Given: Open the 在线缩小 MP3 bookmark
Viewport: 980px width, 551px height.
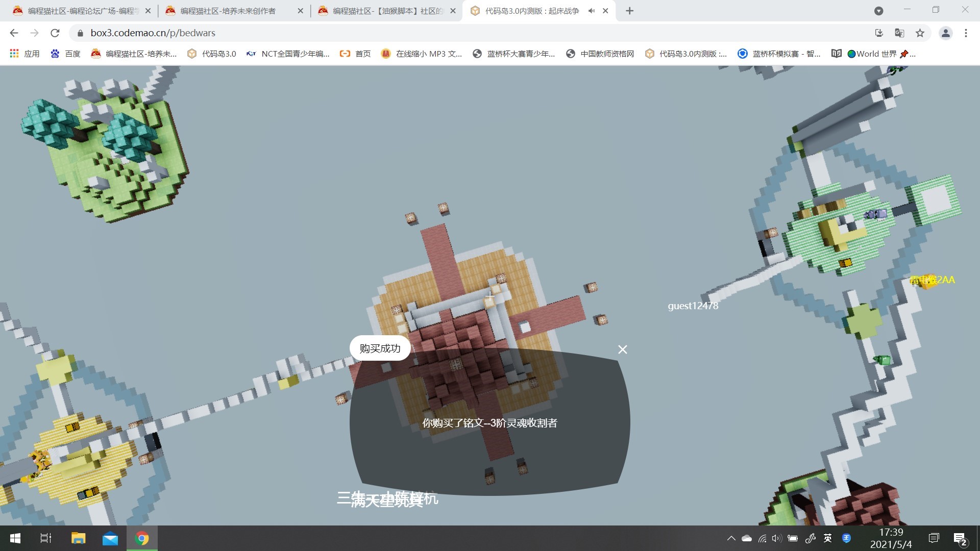Looking at the screenshot, I should click(x=421, y=54).
